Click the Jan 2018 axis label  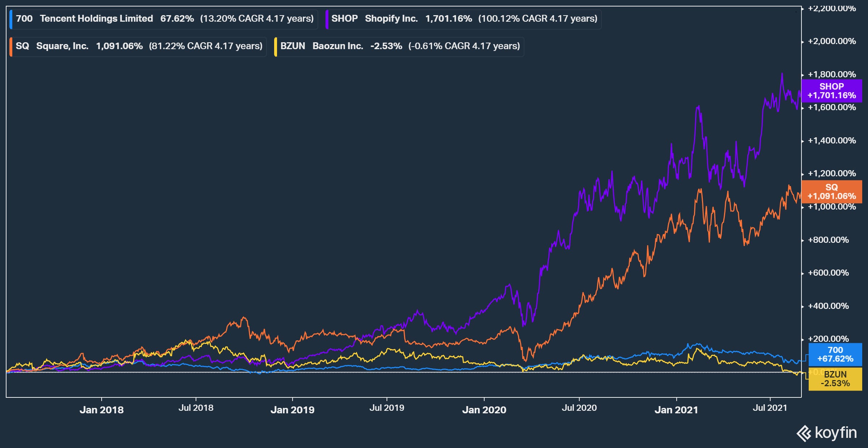tap(102, 410)
